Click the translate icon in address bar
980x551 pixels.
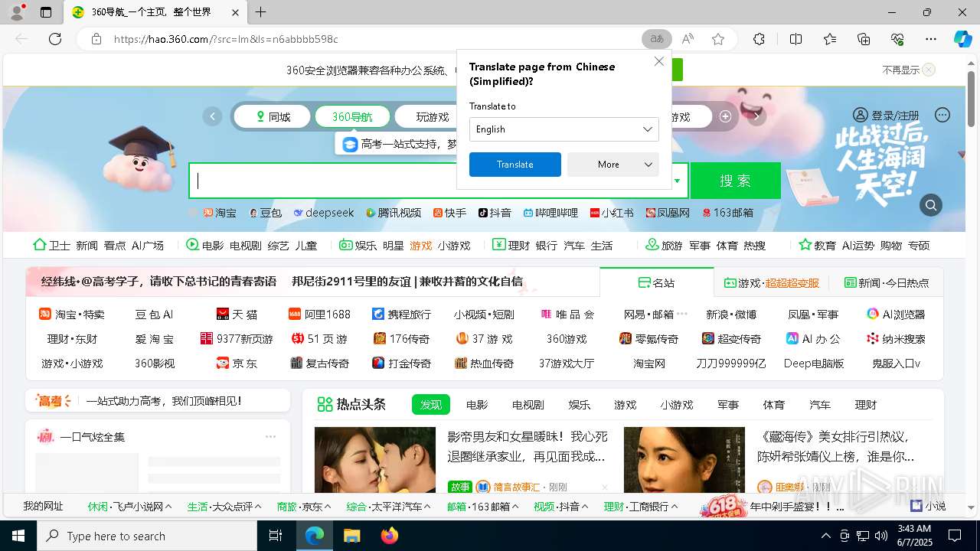pyautogui.click(x=657, y=39)
